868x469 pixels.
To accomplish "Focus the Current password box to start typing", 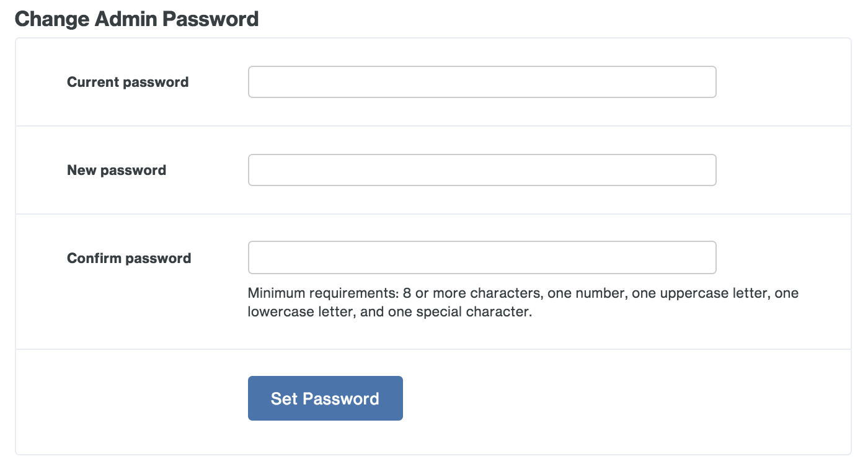I will pos(482,81).
